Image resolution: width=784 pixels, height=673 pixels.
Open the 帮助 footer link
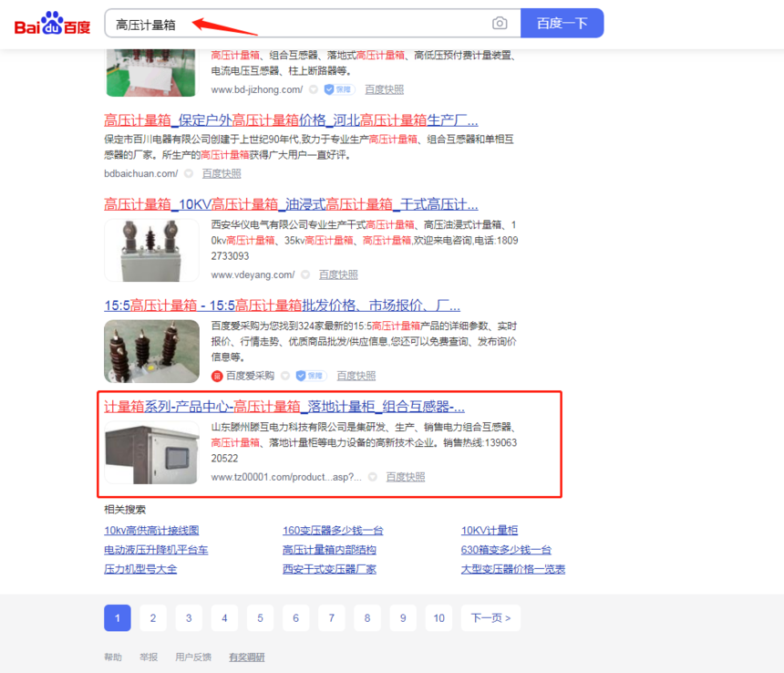pyautogui.click(x=113, y=657)
